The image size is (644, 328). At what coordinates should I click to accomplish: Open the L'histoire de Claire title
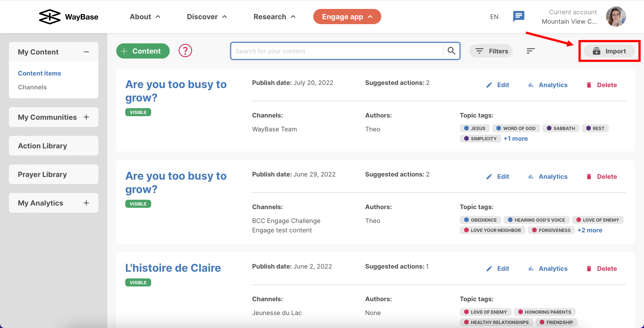(x=173, y=268)
